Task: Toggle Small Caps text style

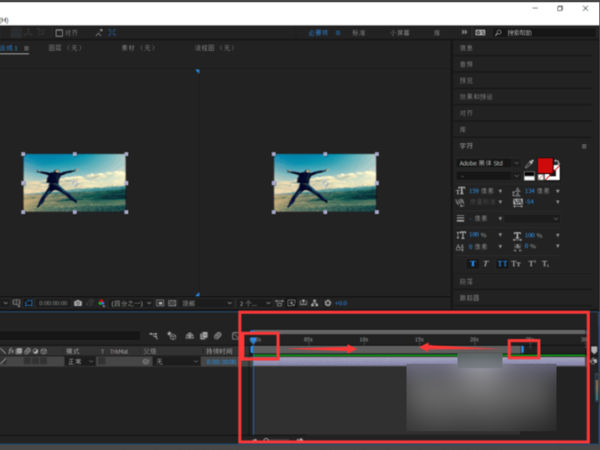Action: coord(518,264)
